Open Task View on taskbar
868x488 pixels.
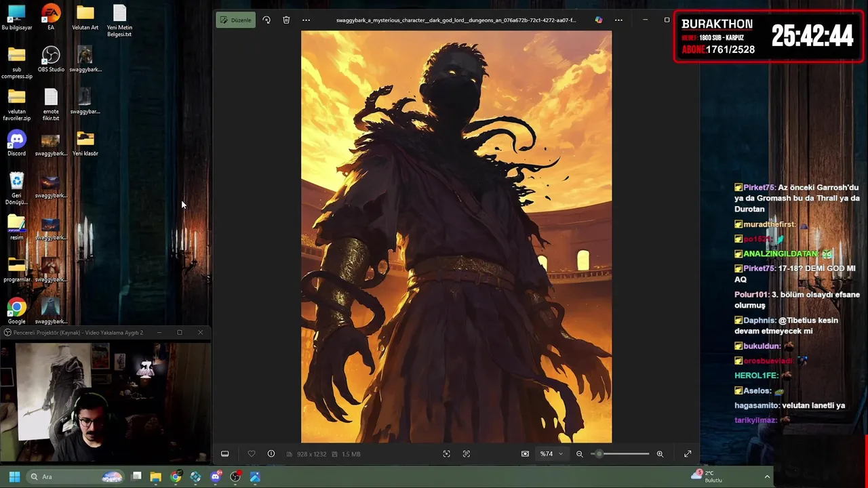(136, 477)
